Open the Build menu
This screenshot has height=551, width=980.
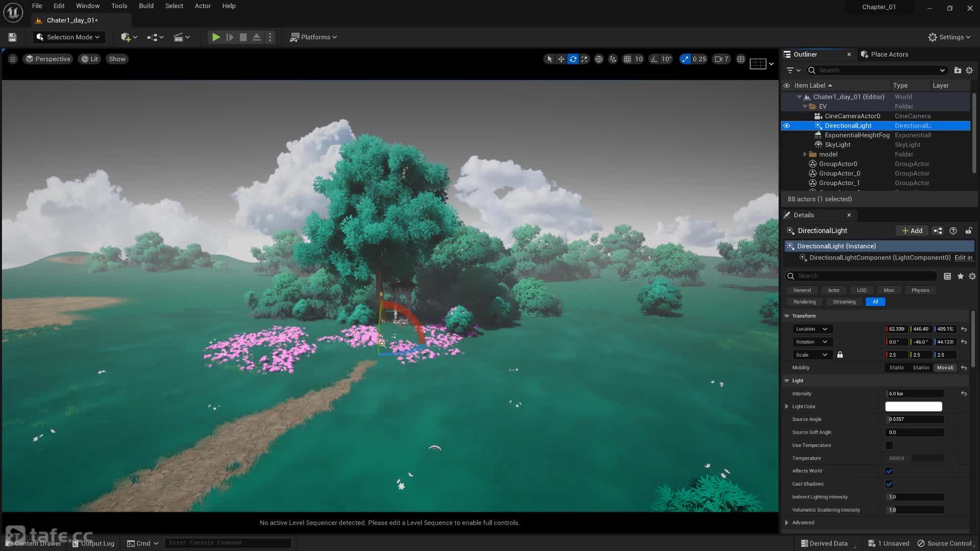pyautogui.click(x=146, y=6)
